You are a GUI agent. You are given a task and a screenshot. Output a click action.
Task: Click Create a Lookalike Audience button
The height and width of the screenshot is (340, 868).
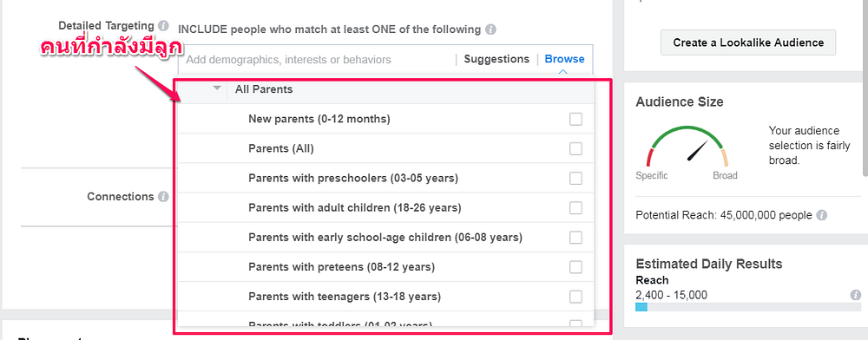point(748,42)
